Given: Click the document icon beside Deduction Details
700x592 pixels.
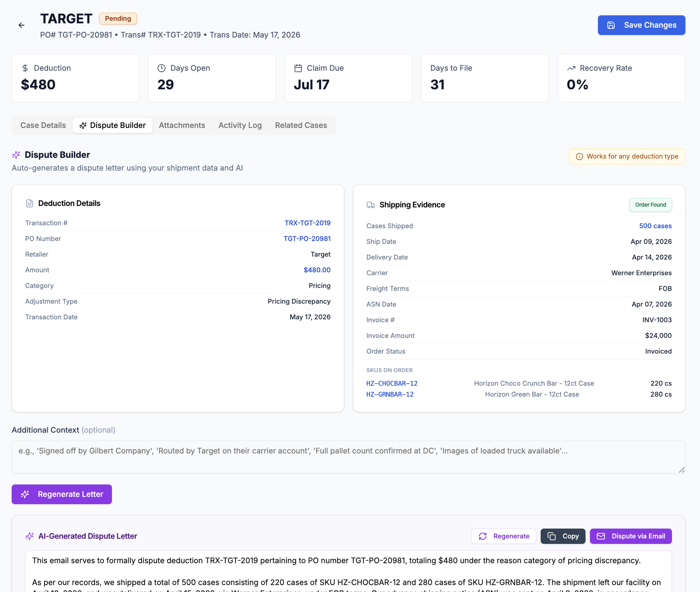Looking at the screenshot, I should (x=30, y=203).
